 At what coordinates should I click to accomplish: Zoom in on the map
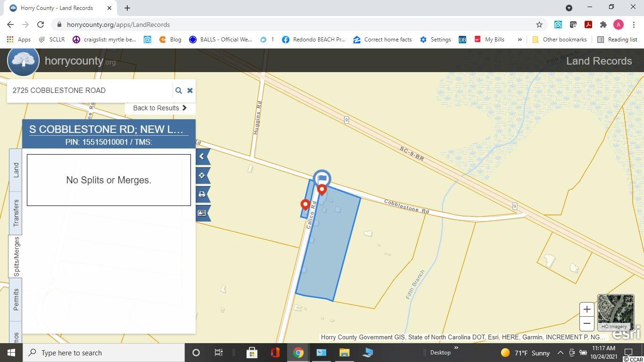tap(586, 310)
